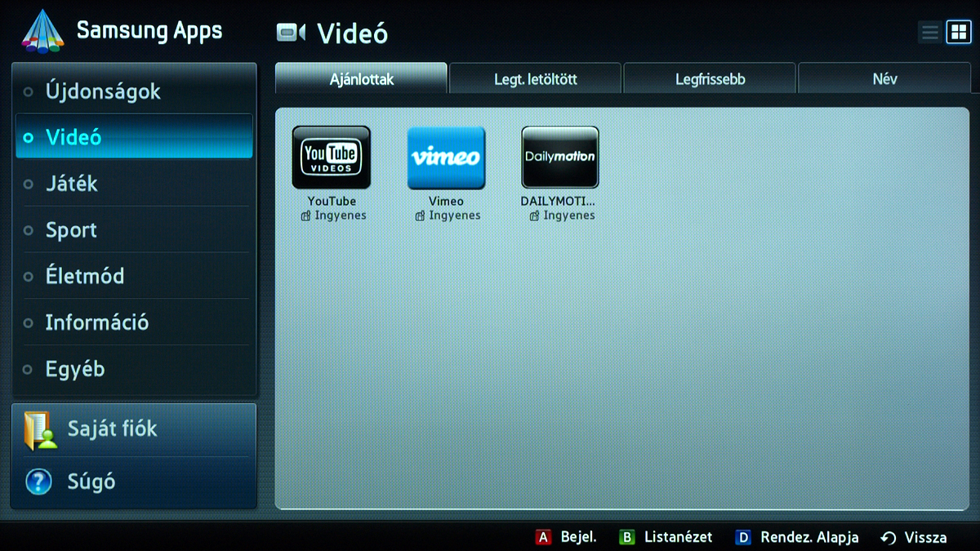Open the Egyéb category
The height and width of the screenshot is (551, 980).
(134, 369)
